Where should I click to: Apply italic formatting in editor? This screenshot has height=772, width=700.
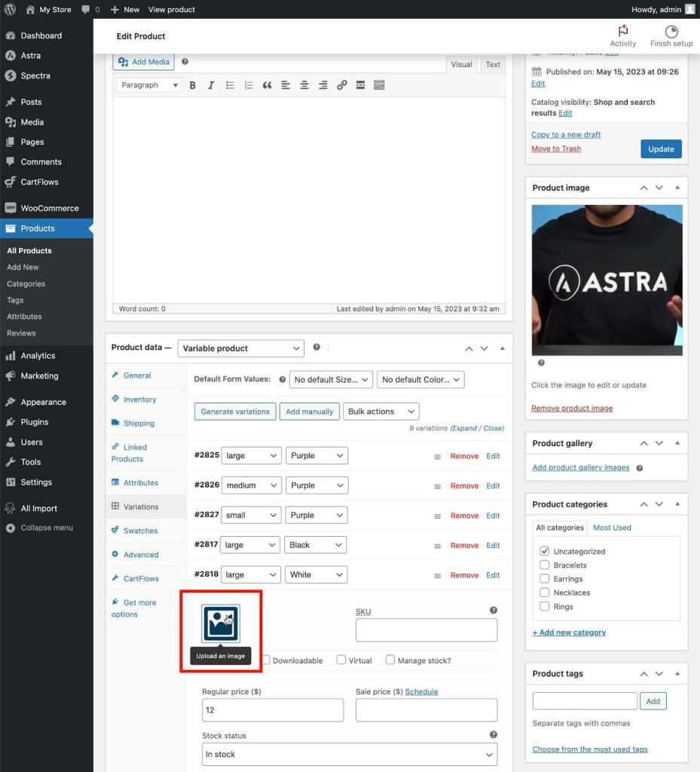211,85
